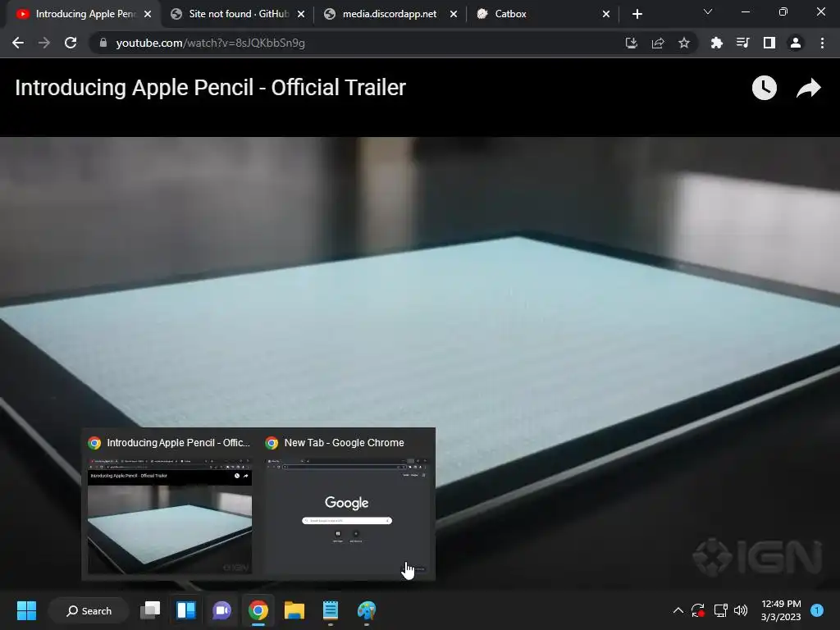Go back to the previous page
Viewport: 840px width, 630px height.
[x=18, y=43]
